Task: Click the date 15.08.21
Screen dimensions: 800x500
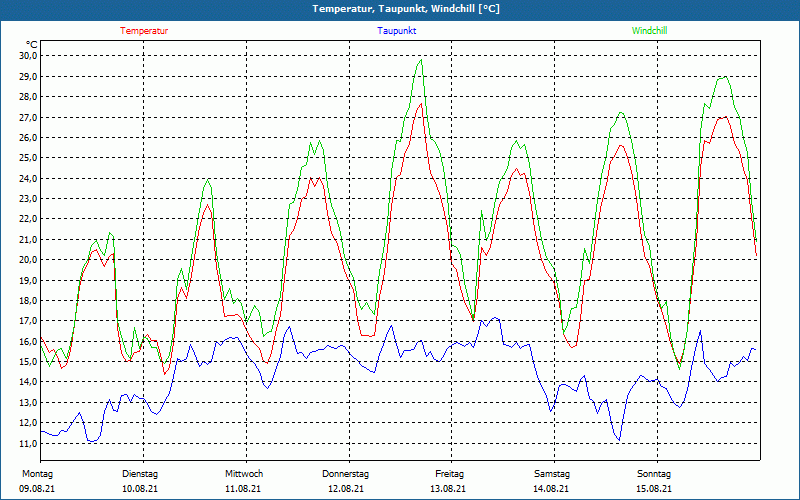Action: click(654, 489)
